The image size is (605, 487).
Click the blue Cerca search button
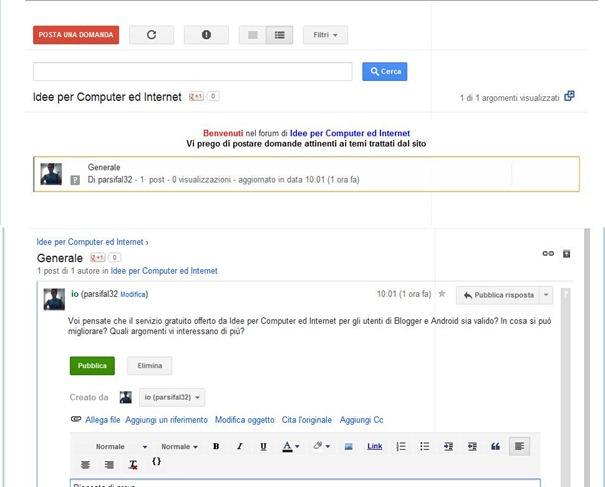384,71
